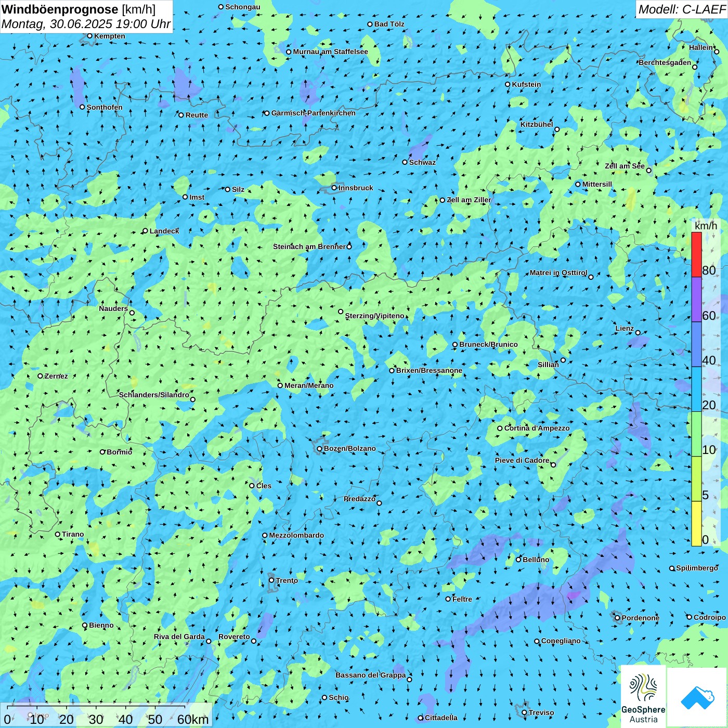Click the Matrei in Osttirol label

558,272
